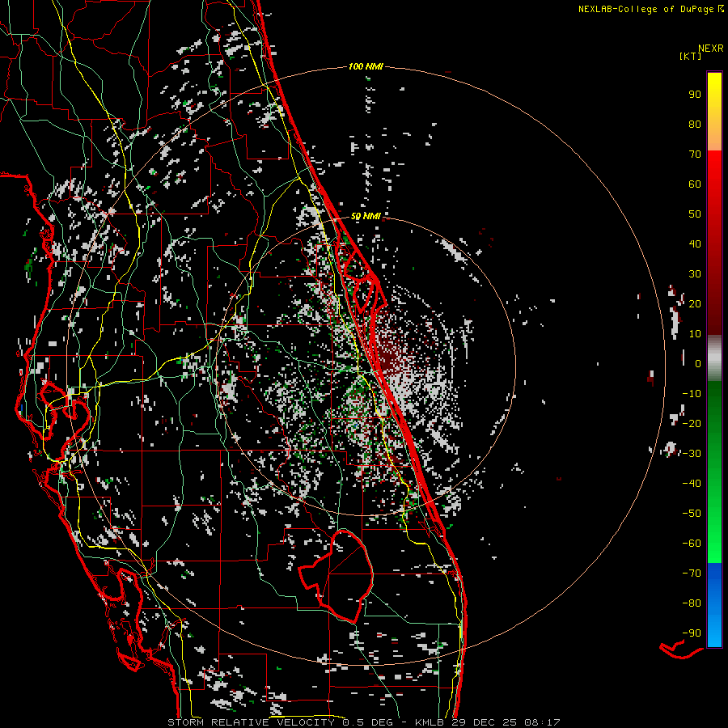
Task: Click the [KT] units label
Action: (691, 56)
